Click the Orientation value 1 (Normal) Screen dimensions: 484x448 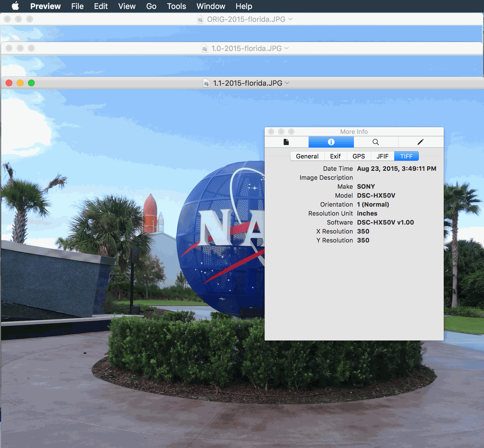coord(373,204)
